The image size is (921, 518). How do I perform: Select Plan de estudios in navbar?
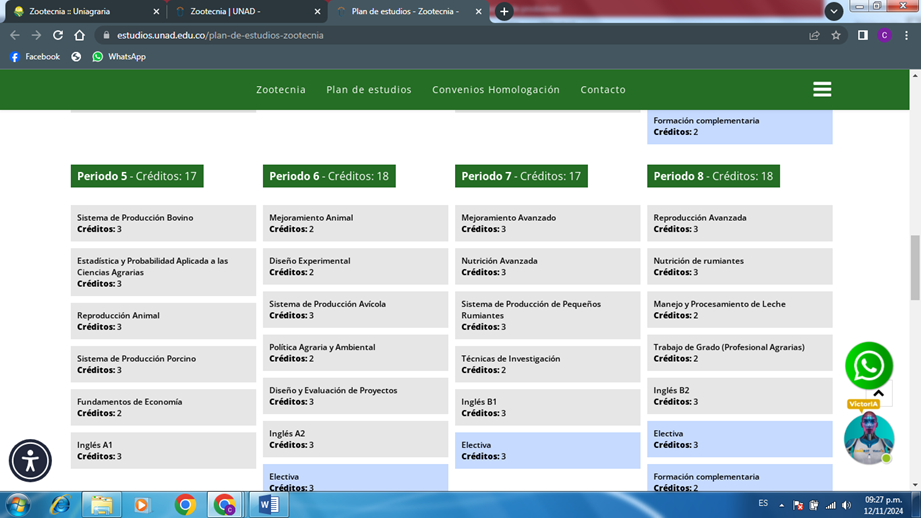(368, 90)
